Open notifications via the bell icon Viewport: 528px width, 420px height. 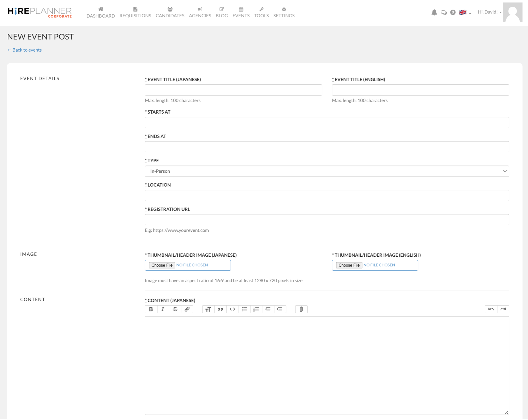click(x=434, y=12)
